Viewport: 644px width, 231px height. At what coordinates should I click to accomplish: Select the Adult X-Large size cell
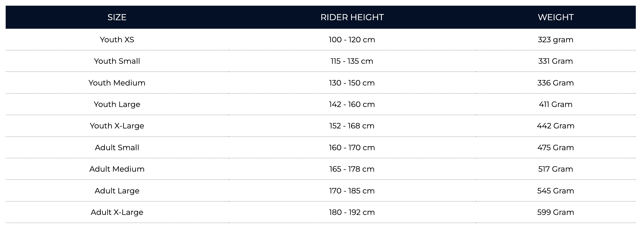117,212
